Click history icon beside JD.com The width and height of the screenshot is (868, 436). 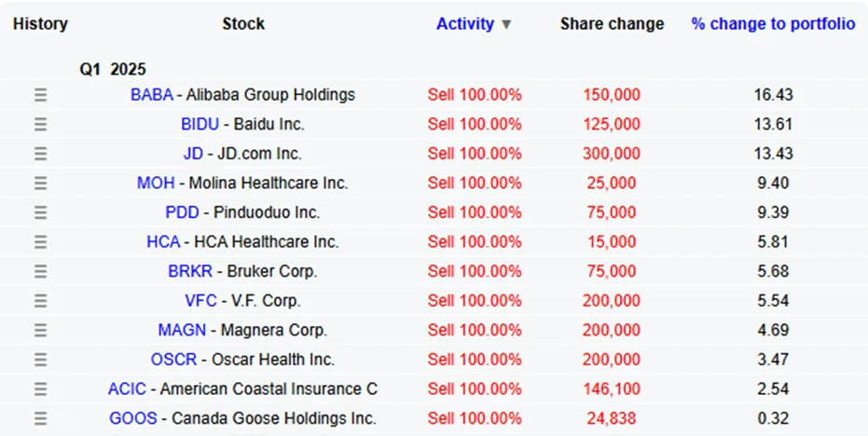[40, 154]
